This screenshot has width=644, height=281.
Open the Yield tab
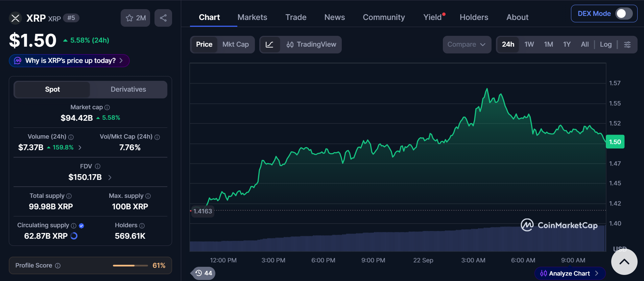(x=433, y=17)
